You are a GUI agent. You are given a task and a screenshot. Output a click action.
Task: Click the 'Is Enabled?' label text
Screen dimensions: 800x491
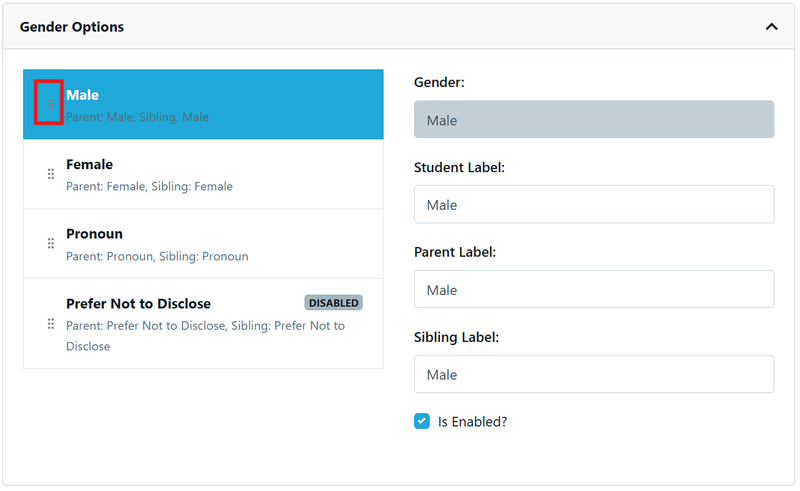coord(472,422)
